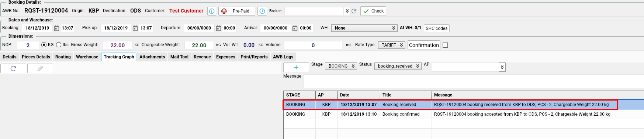
Task: Click the Title column header
Action: pos(406,95)
